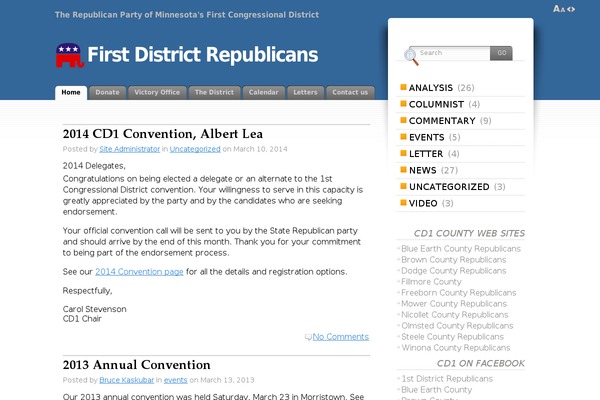Open the '2013 Annual Convention' post title

coord(137,365)
